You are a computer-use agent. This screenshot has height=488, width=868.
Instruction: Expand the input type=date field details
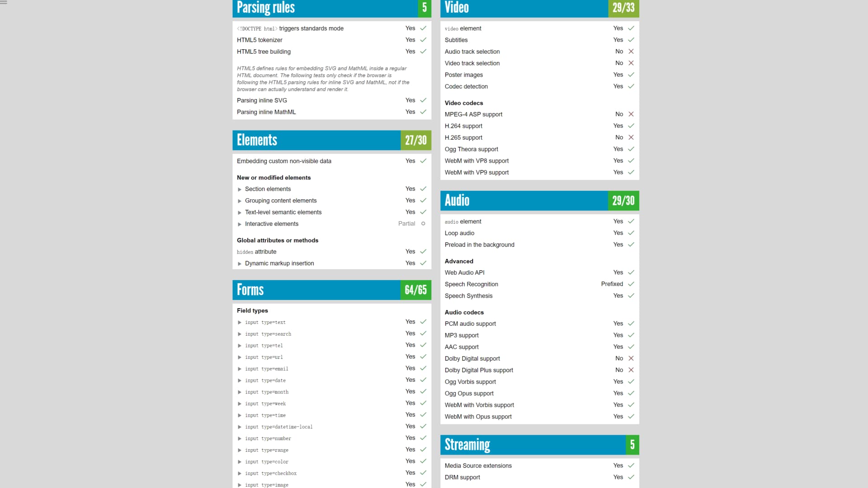click(x=240, y=380)
